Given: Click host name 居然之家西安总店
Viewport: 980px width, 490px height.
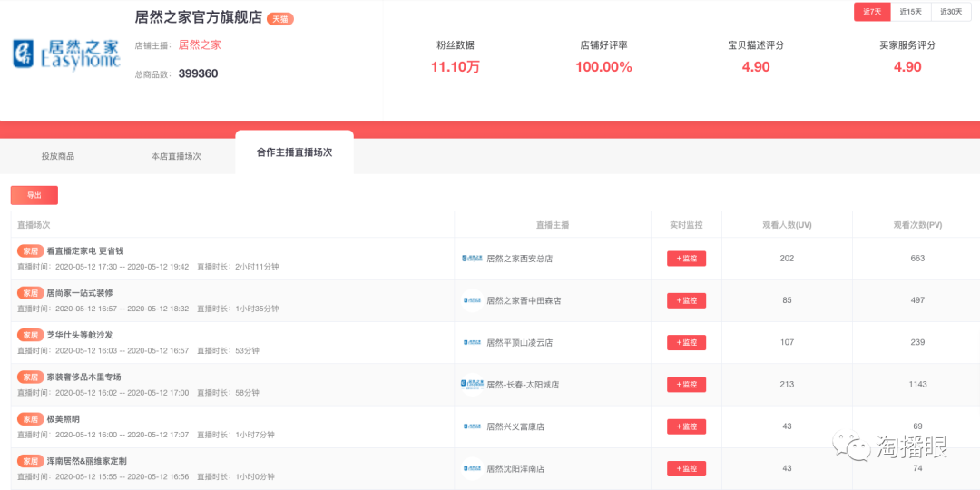Looking at the screenshot, I should coord(519,259).
